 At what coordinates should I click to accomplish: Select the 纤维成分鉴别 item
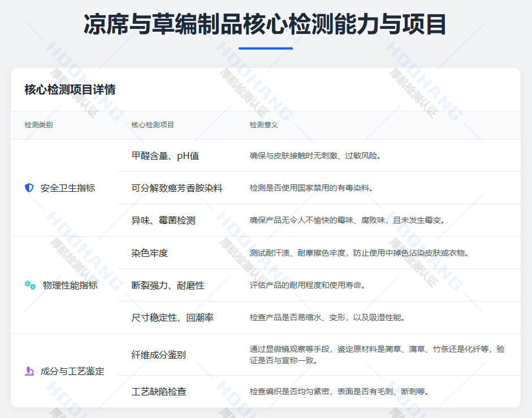coord(159,355)
